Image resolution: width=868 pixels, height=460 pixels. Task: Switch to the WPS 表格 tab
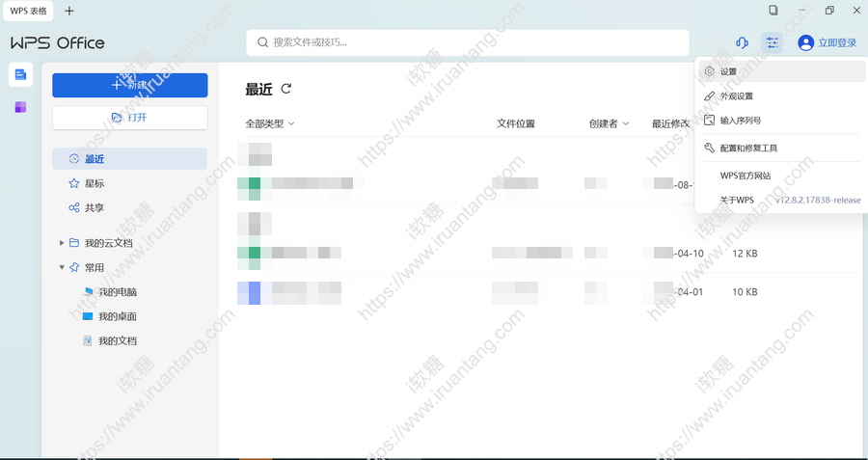[x=28, y=11]
